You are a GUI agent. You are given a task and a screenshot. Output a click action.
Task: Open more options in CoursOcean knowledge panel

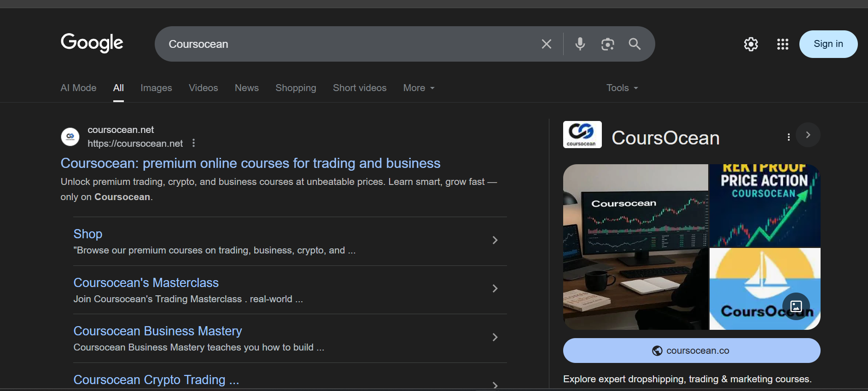click(788, 137)
